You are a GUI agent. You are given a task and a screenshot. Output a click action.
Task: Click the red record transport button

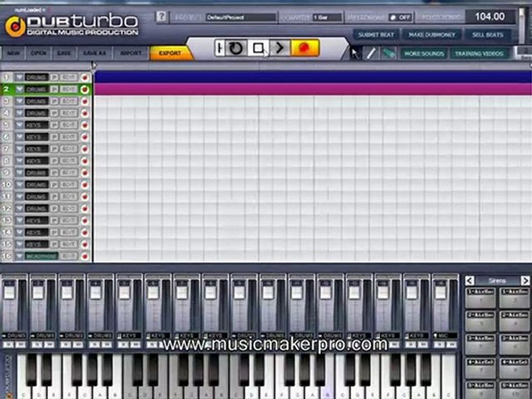304,48
